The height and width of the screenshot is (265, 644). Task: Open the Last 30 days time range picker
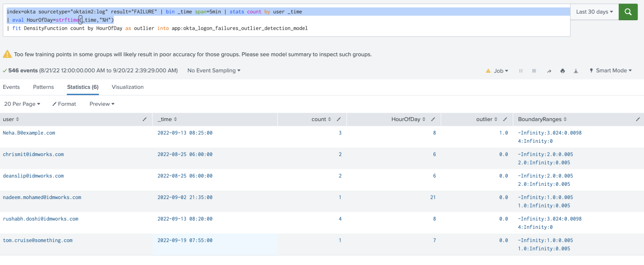[594, 12]
